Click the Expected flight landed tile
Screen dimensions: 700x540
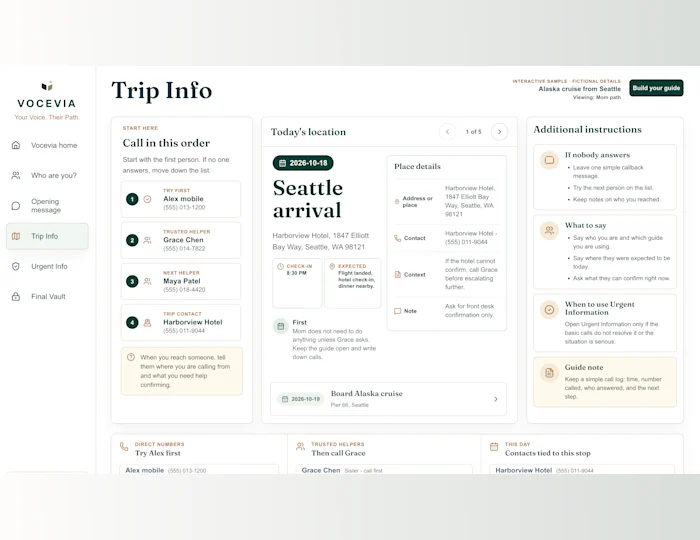coord(353,283)
